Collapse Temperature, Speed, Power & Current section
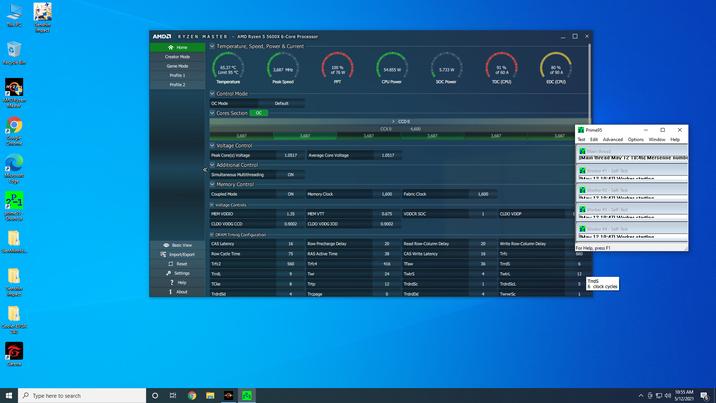This screenshot has width=716, height=403. (x=212, y=46)
